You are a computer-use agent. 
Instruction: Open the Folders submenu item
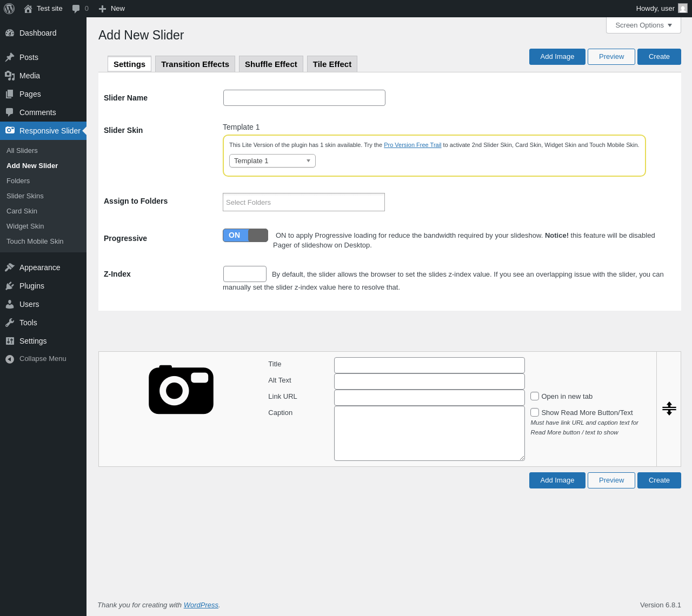coord(18,181)
